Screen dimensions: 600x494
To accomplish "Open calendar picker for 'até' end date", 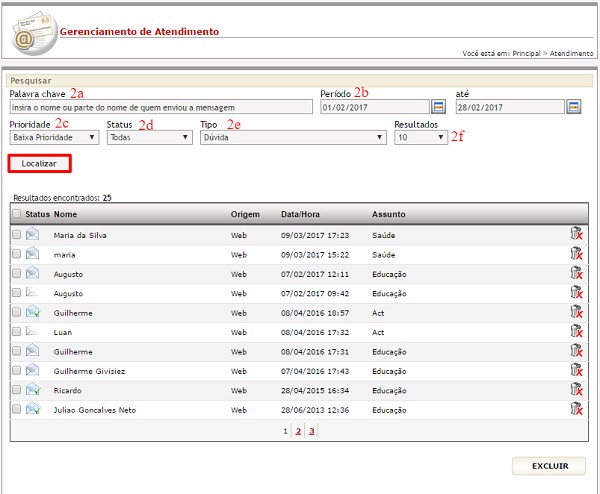I will [574, 107].
